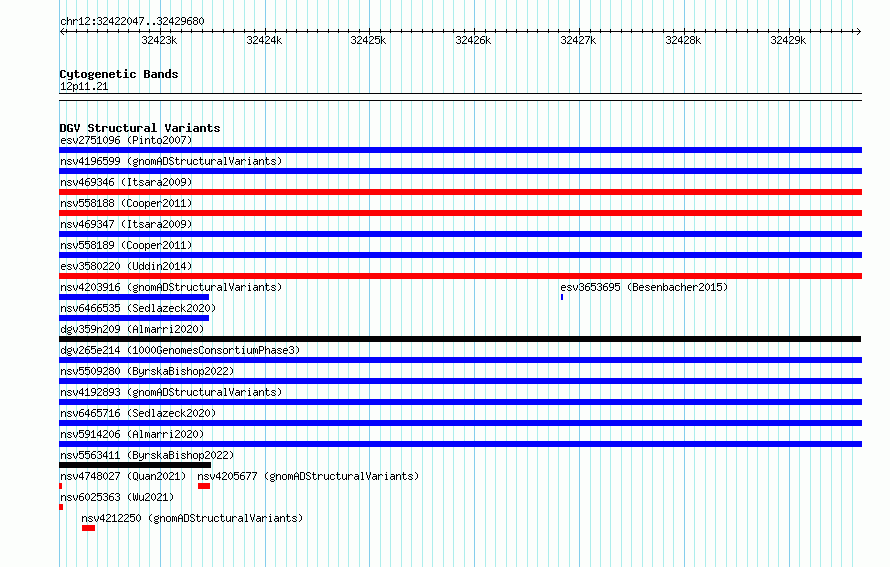
Task: Select the DGV Structural Variants track title
Action: 140,128
